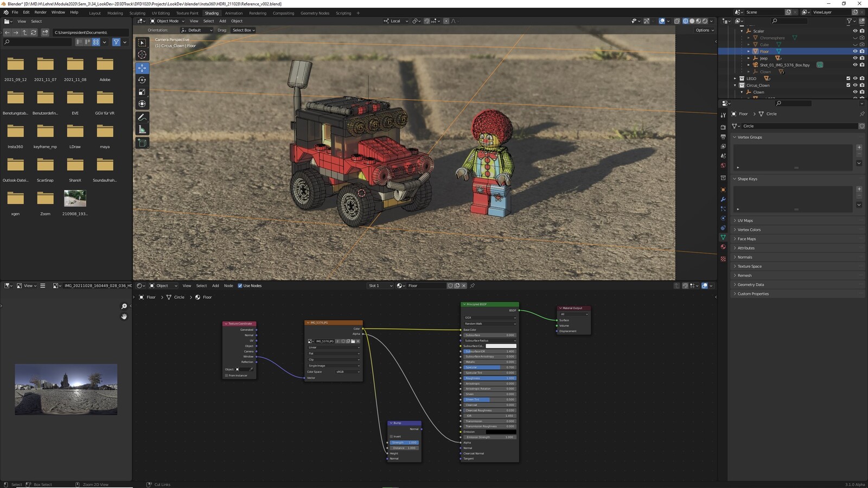The width and height of the screenshot is (868, 488).
Task: Open the Render properties tab
Action: point(723,127)
